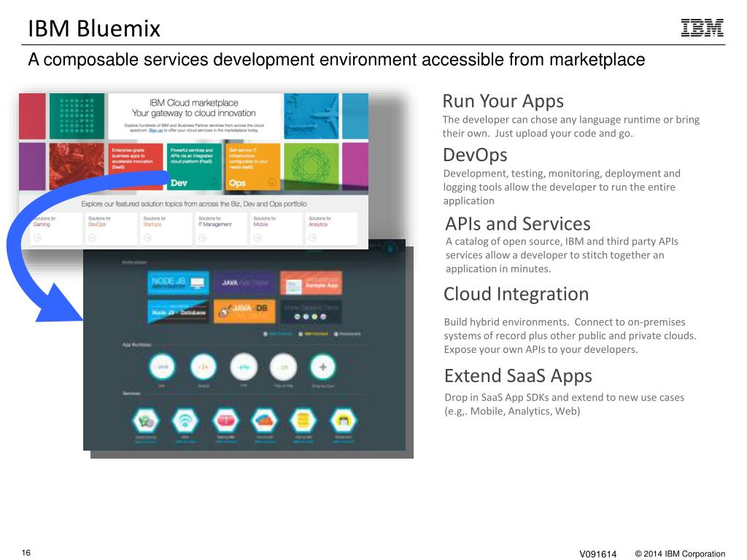Click the round user icon atop the dark dashboard

390,249
